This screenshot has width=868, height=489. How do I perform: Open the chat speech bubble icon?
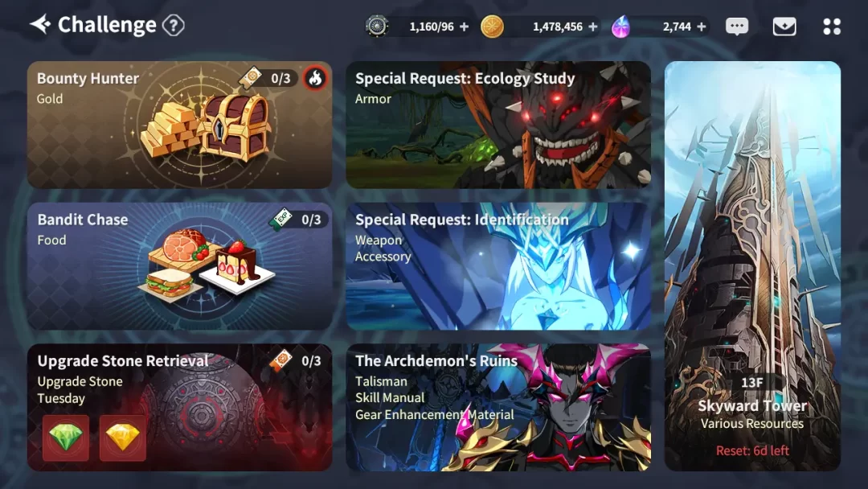[x=737, y=26]
